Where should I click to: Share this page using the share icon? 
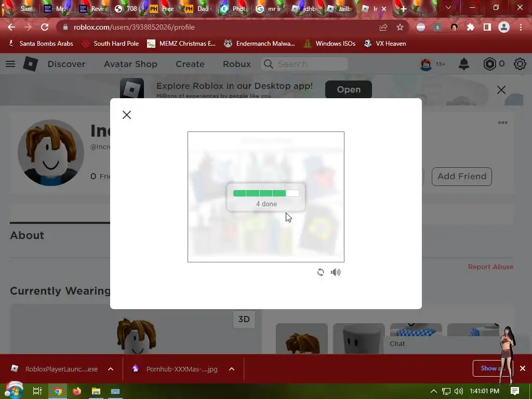tap(383, 27)
